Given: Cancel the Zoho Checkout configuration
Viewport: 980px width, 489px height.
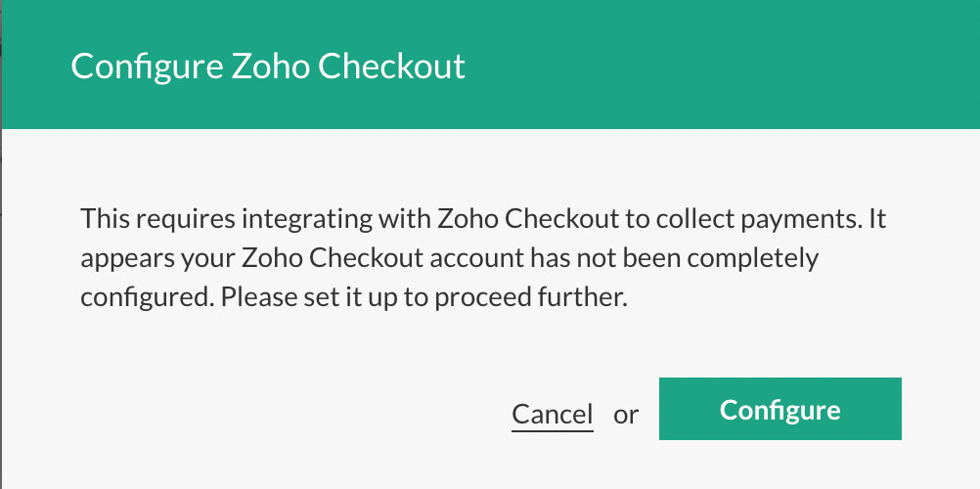Looking at the screenshot, I should tap(553, 414).
